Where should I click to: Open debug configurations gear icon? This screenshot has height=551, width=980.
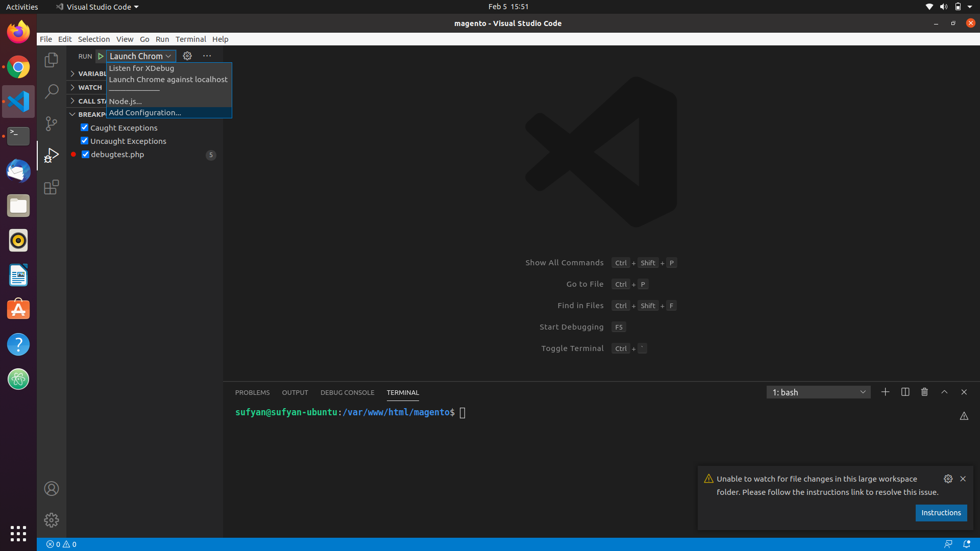click(x=187, y=56)
